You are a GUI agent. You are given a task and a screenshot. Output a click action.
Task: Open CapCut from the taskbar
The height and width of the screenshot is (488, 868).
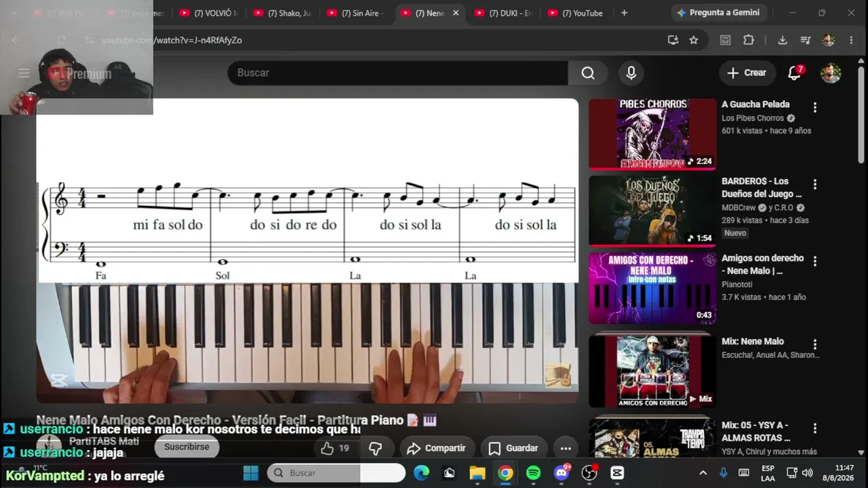(x=617, y=472)
